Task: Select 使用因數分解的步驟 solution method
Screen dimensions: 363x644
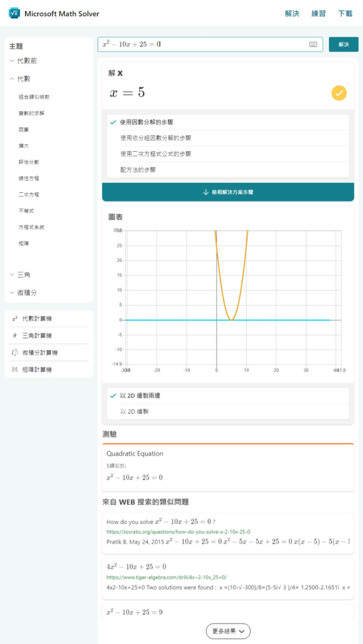Action: pyautogui.click(x=228, y=122)
